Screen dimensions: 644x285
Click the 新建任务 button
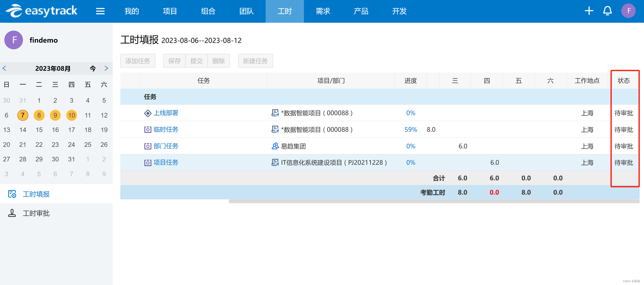255,61
